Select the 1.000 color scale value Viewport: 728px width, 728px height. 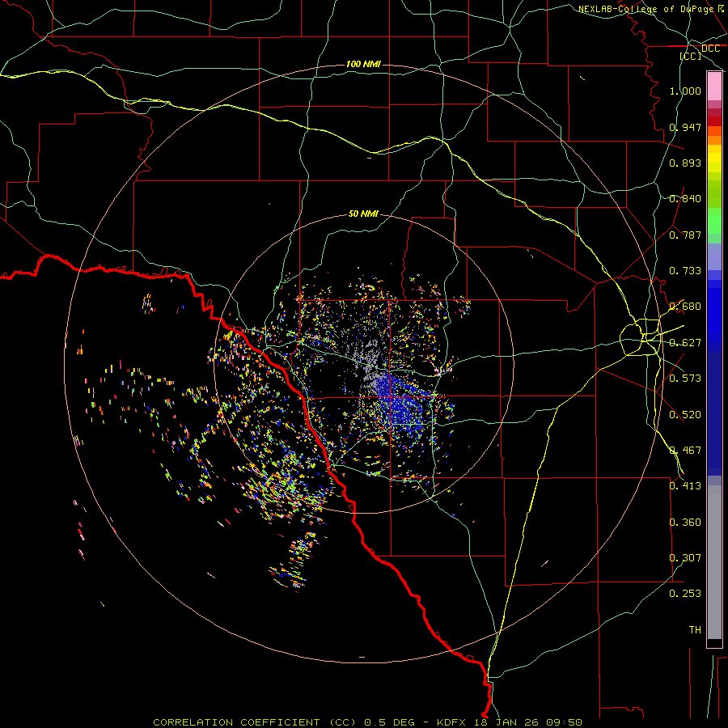[x=685, y=91]
